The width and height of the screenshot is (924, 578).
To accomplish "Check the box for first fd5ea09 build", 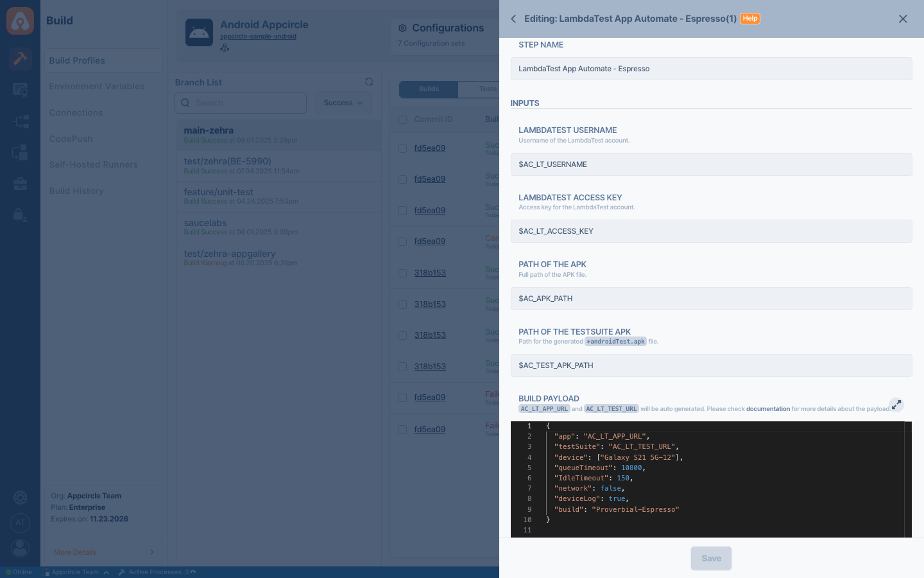I will tap(403, 148).
